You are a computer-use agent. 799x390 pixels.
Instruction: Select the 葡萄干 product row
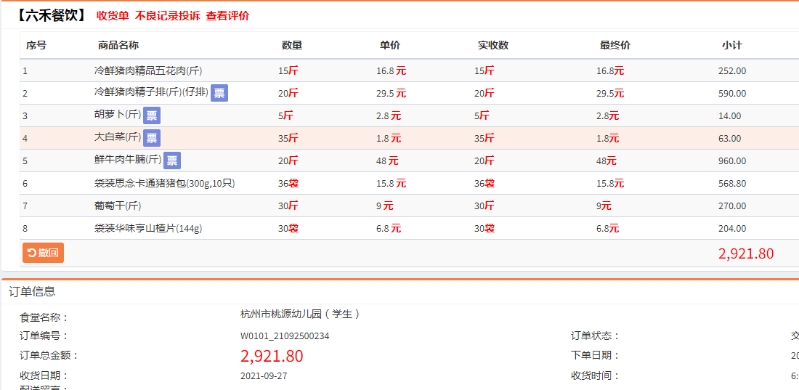[409, 205]
